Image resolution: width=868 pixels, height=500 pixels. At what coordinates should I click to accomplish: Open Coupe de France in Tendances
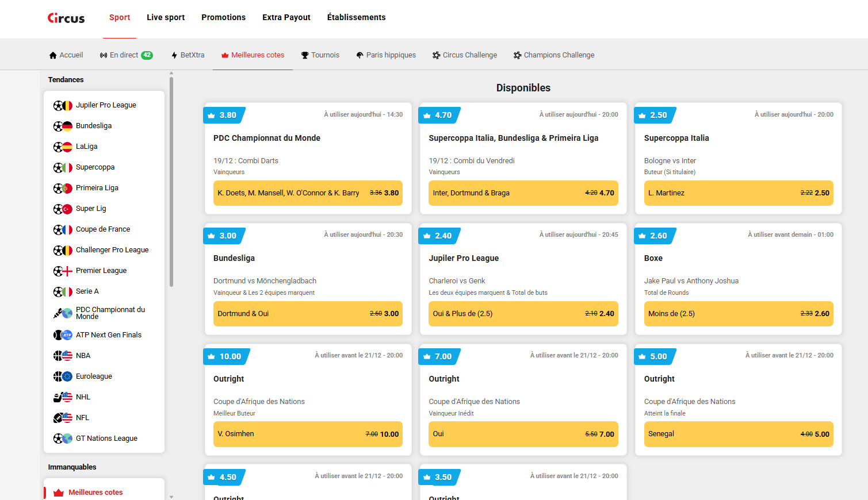pos(104,229)
